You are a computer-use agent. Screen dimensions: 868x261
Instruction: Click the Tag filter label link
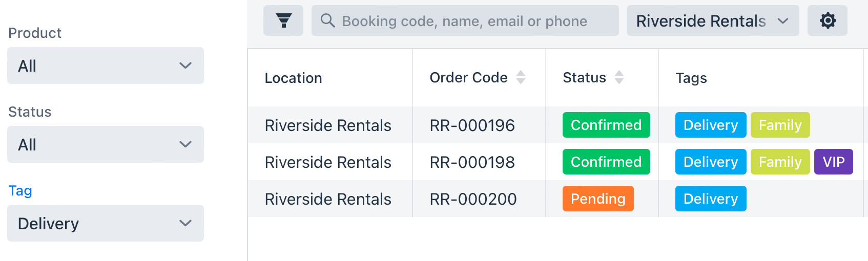[20, 191]
